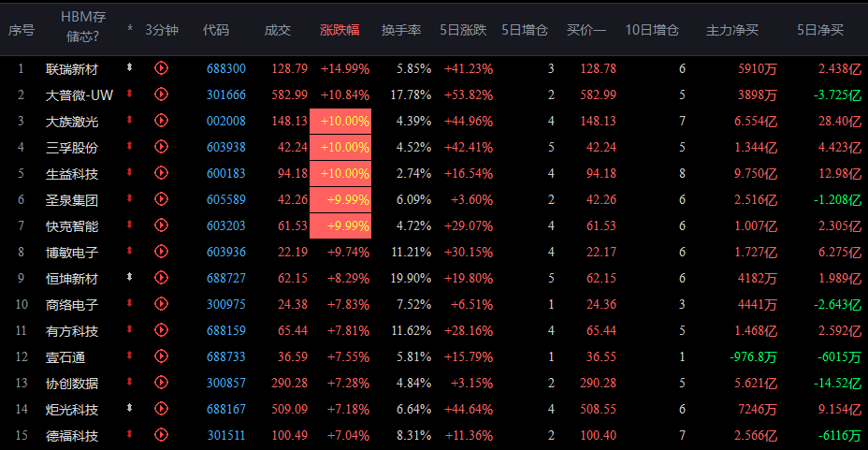This screenshot has width=868, height=450.
Task: Click the 代码 column header
Action: click(x=216, y=30)
